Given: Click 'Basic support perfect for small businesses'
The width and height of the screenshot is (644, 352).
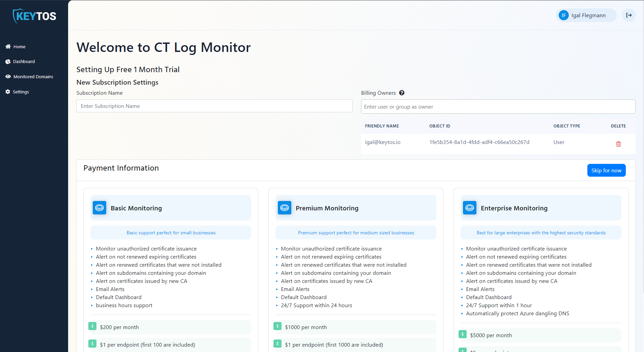Looking at the screenshot, I should tap(171, 233).
